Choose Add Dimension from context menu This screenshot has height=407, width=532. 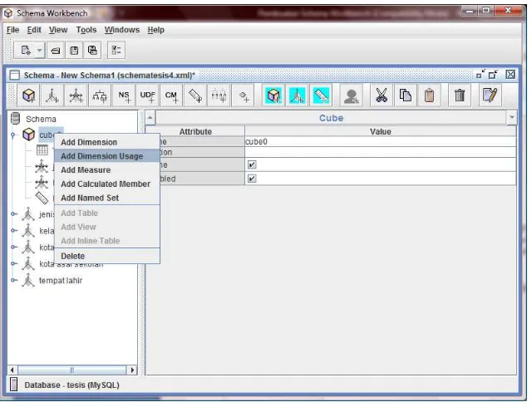click(x=107, y=143)
